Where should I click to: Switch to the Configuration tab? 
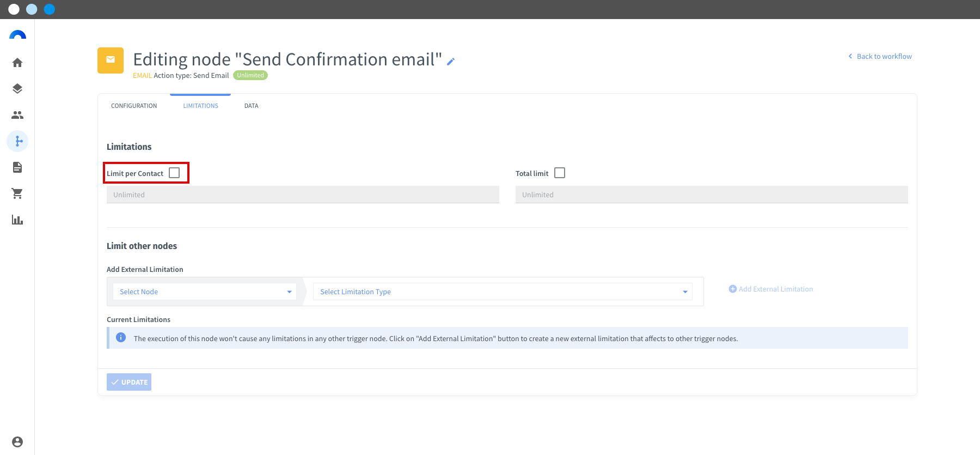(x=134, y=106)
